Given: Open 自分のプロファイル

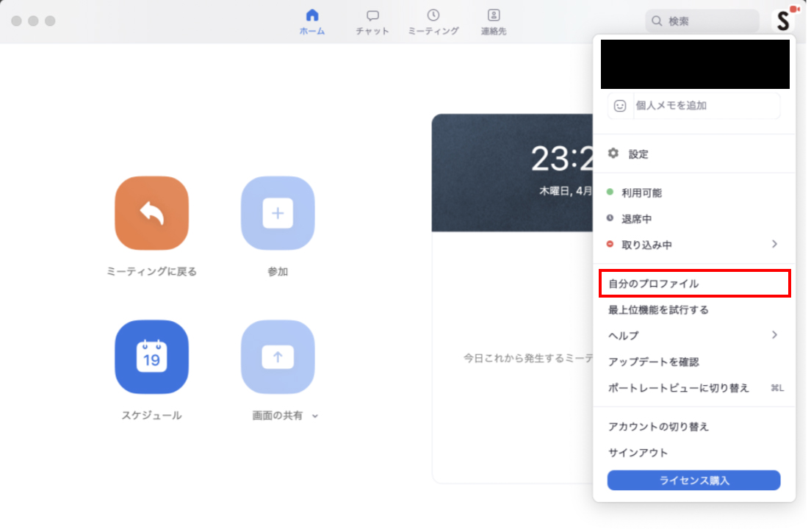Looking at the screenshot, I should point(694,283).
